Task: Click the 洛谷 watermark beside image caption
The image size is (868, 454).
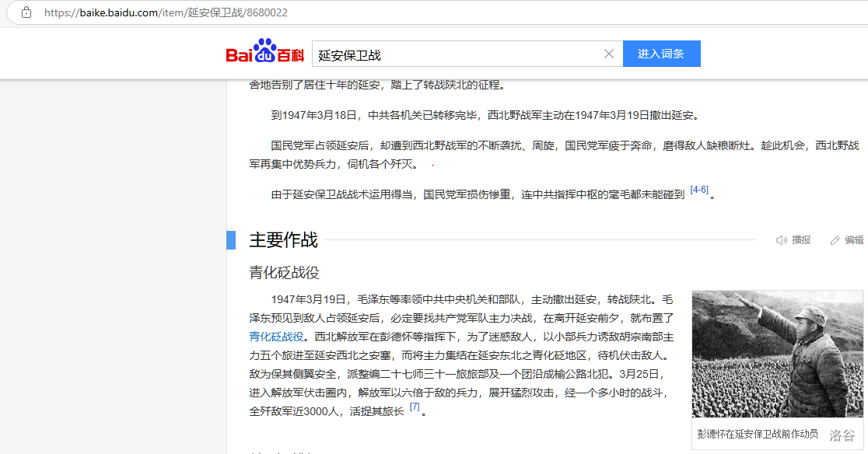Action: pyautogui.click(x=842, y=435)
